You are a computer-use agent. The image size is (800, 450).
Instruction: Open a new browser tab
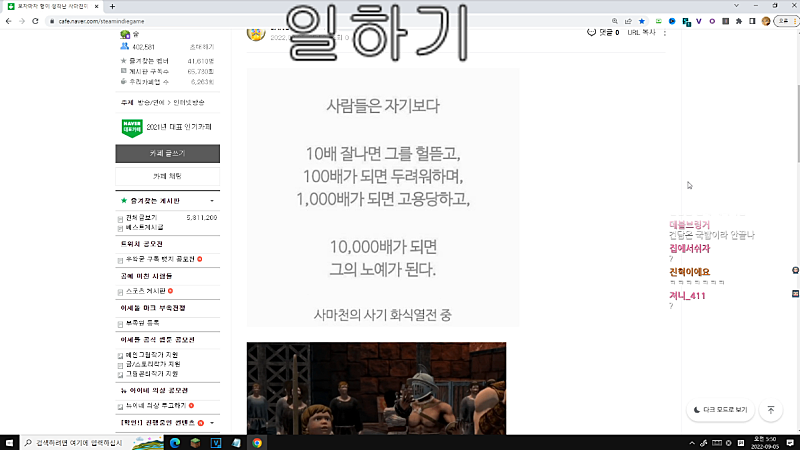[x=112, y=6]
